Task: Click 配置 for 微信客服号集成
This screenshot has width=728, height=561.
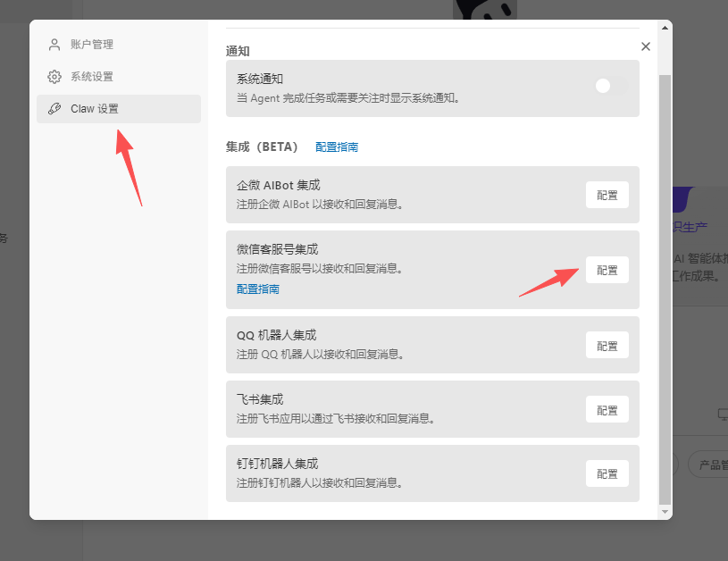Action: click(x=607, y=270)
